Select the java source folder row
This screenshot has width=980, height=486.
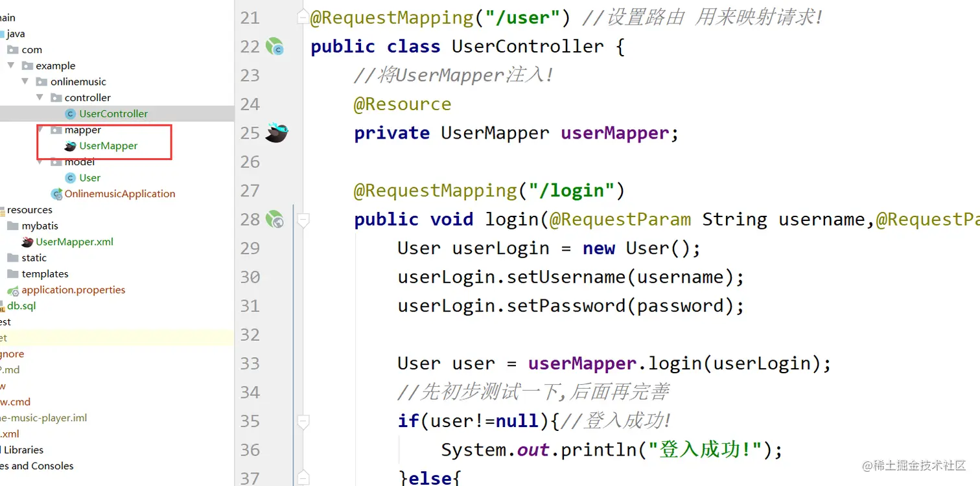click(117, 34)
